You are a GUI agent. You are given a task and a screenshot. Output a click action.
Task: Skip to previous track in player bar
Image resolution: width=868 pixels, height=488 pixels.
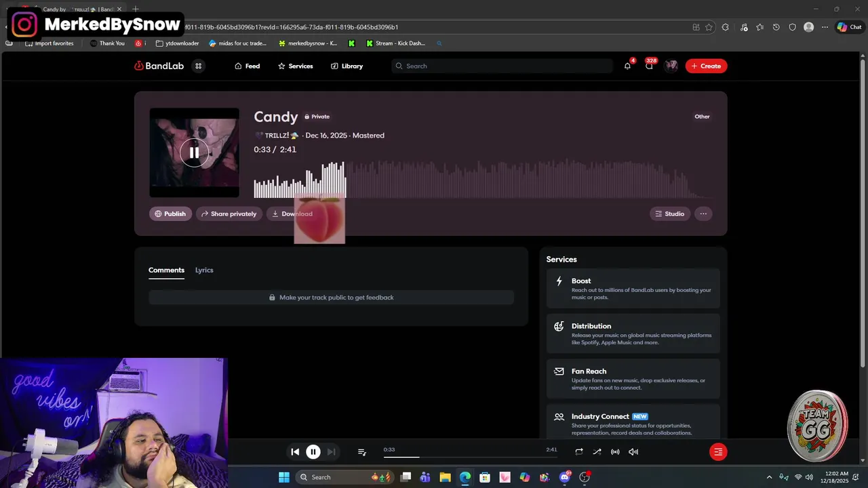tap(295, 451)
